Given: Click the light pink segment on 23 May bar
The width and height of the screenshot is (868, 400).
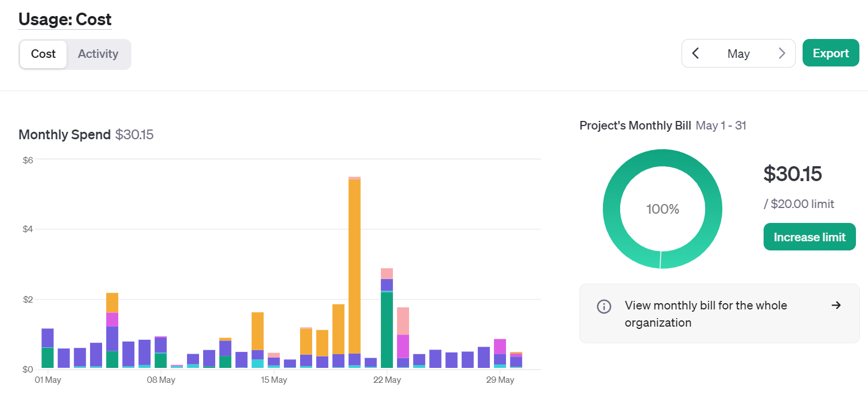Looking at the screenshot, I should (x=403, y=321).
